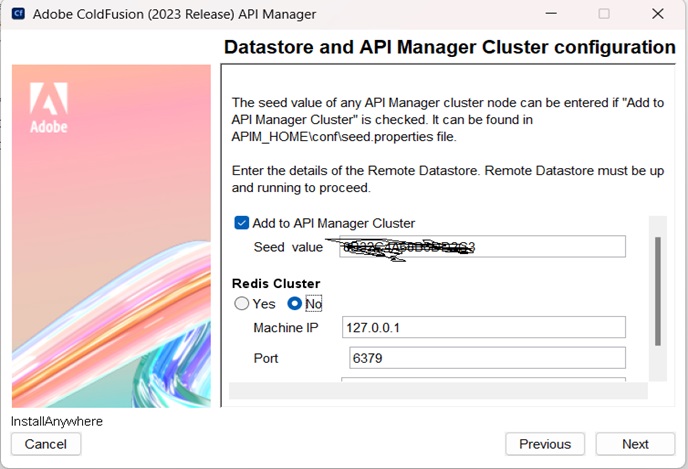Proceed by clicking the Next button
Viewport: 688px width, 469px height.
pyautogui.click(x=635, y=444)
